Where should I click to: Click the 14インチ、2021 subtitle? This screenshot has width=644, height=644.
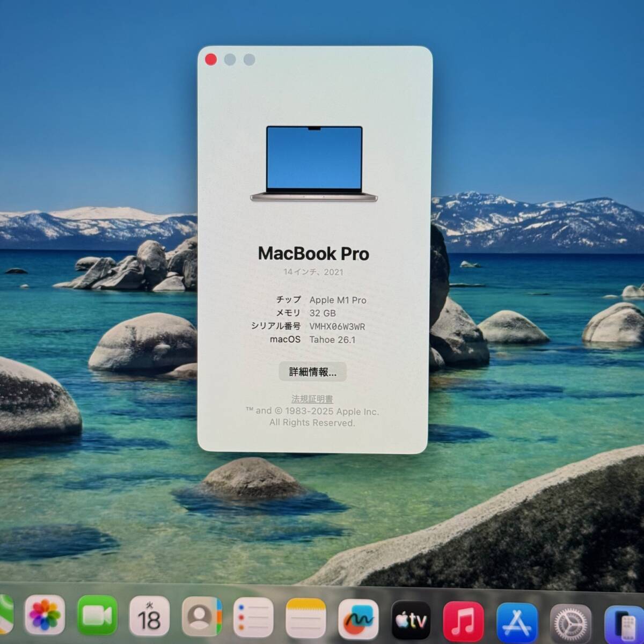click(313, 272)
